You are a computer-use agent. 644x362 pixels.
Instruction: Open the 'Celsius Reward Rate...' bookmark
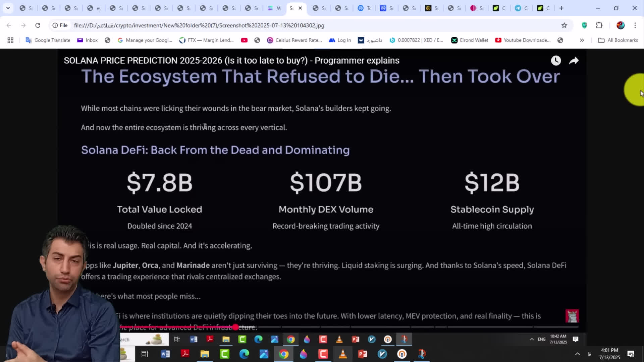coord(294,40)
